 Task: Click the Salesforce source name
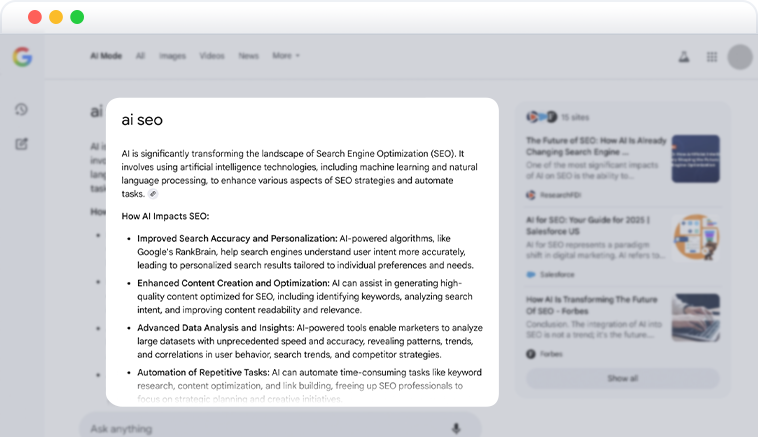point(557,275)
